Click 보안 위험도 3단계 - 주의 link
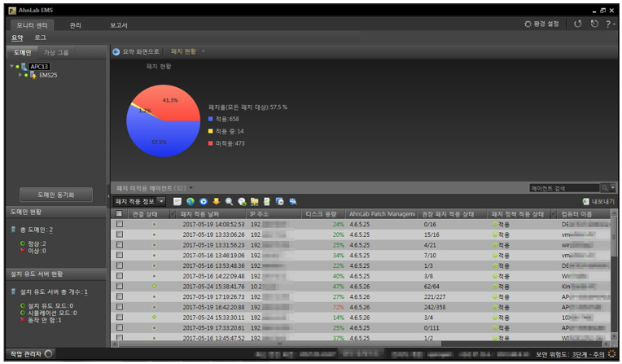 click(x=589, y=354)
